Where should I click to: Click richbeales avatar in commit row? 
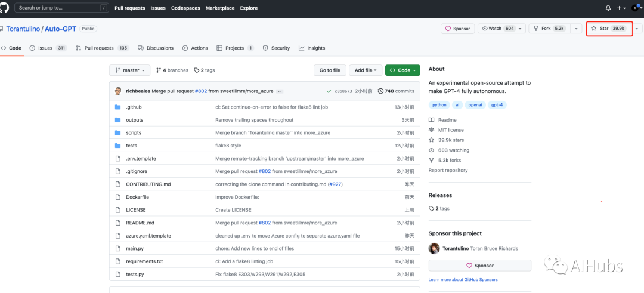pyautogui.click(x=118, y=91)
